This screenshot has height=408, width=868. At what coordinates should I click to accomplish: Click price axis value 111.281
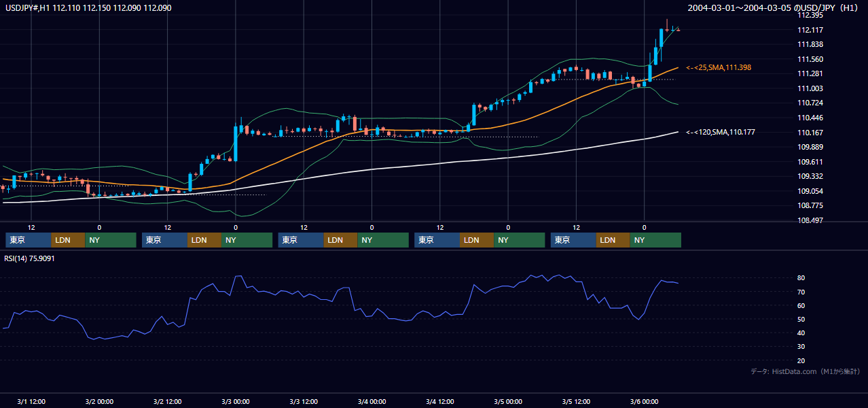[810, 73]
